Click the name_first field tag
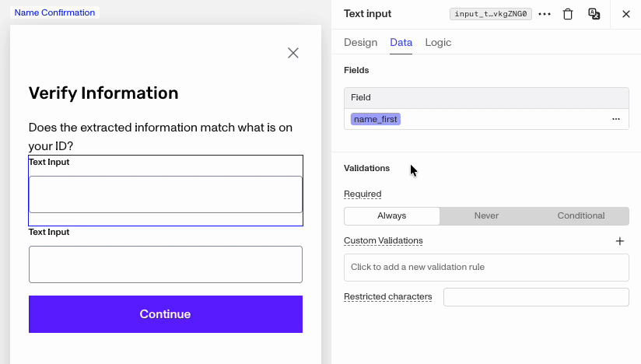 376,119
